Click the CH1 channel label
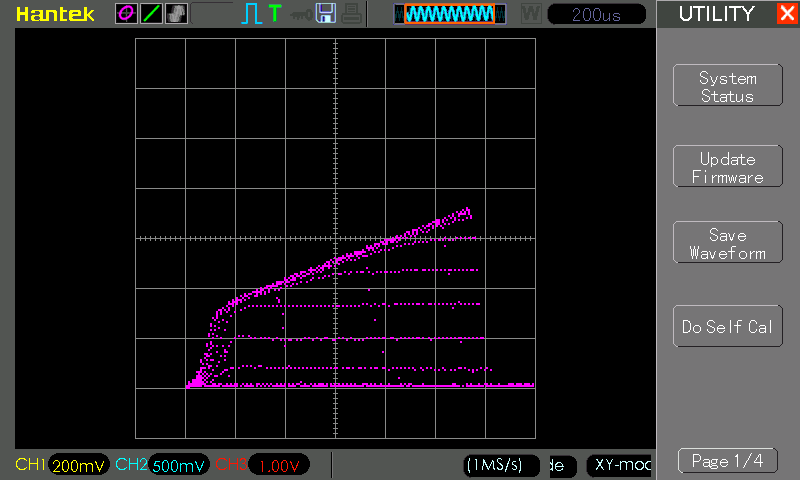This screenshot has width=800, height=480. click(x=30, y=464)
